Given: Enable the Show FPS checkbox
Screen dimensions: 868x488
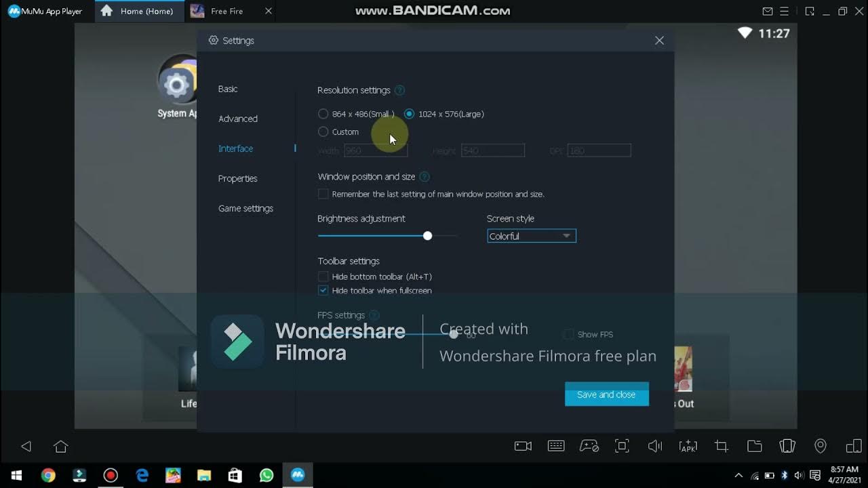Looking at the screenshot, I should coord(568,334).
